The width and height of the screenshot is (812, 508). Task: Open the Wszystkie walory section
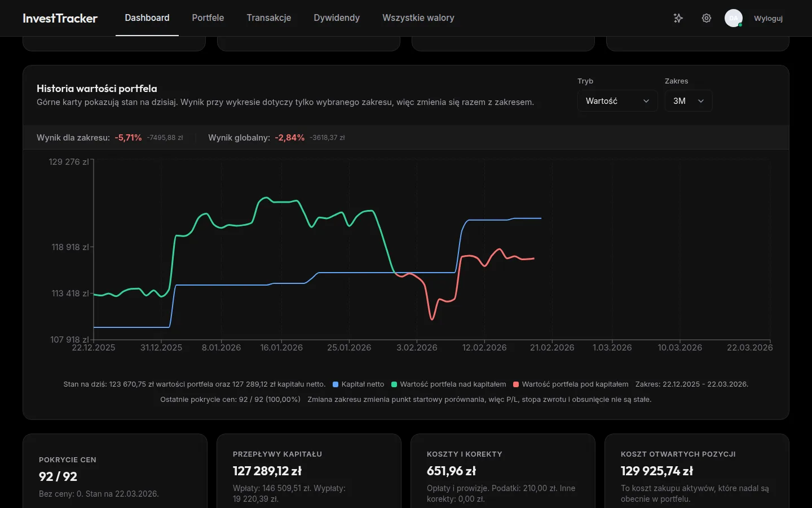pyautogui.click(x=418, y=17)
